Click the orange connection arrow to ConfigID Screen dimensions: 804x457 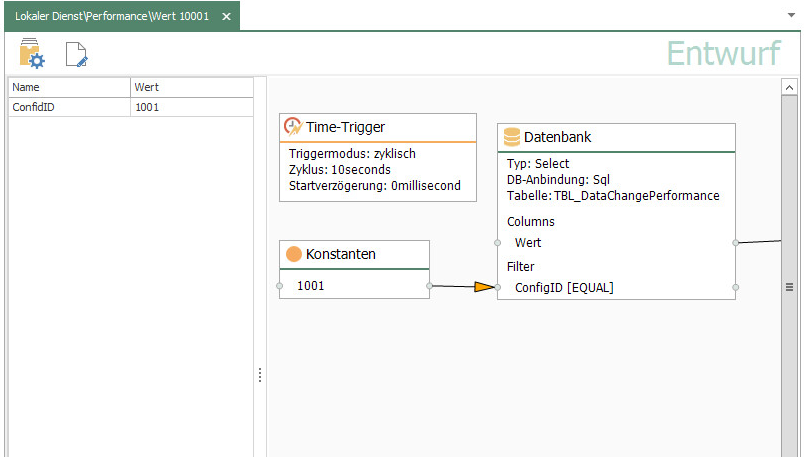pos(484,287)
